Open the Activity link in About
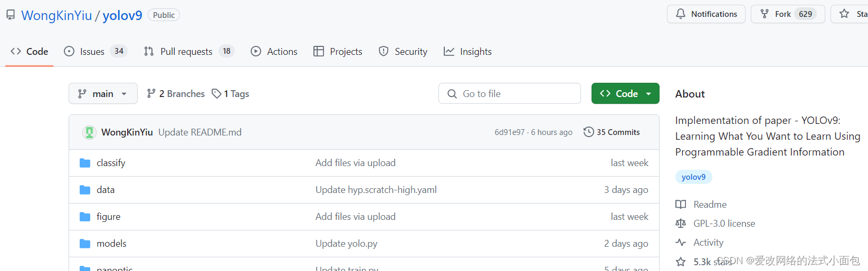Image resolution: width=868 pixels, height=271 pixels. pos(708,243)
